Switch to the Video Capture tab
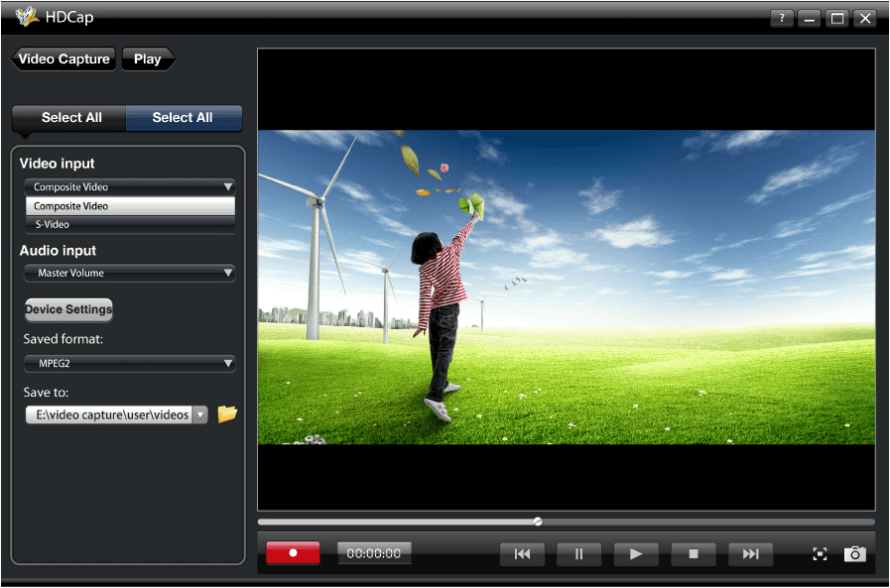 pyautogui.click(x=64, y=59)
